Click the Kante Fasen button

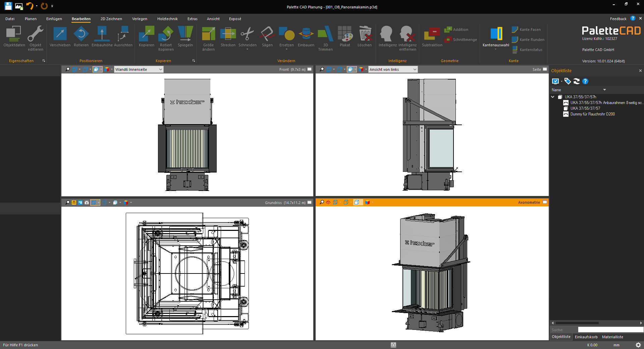pyautogui.click(x=526, y=30)
